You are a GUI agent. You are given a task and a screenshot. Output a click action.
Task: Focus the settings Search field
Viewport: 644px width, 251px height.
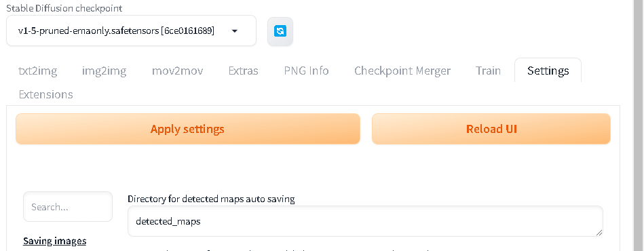(68, 207)
